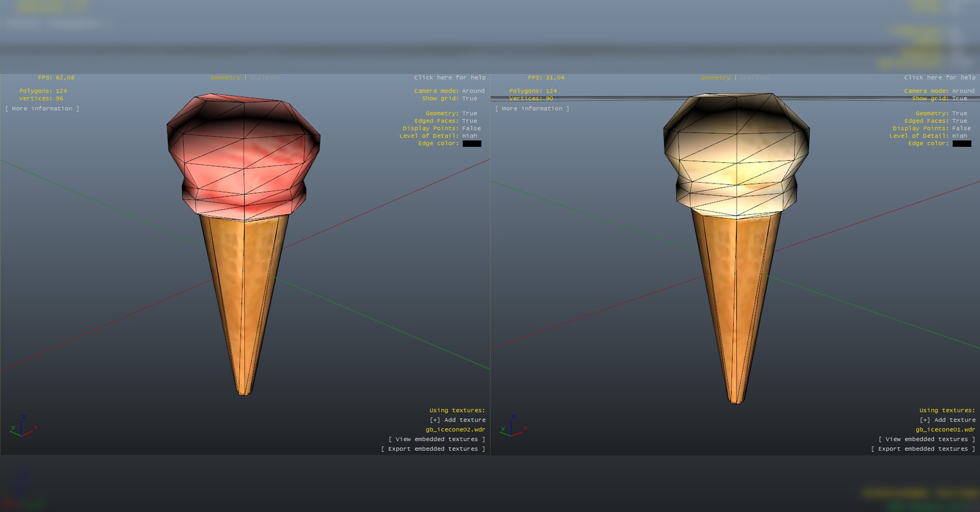Open 'Click here for help' in left viewer
Screen dimensions: 980x512
tap(449, 78)
